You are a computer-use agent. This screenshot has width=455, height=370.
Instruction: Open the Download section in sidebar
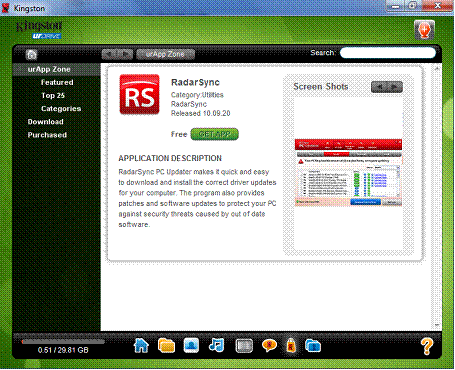45,122
